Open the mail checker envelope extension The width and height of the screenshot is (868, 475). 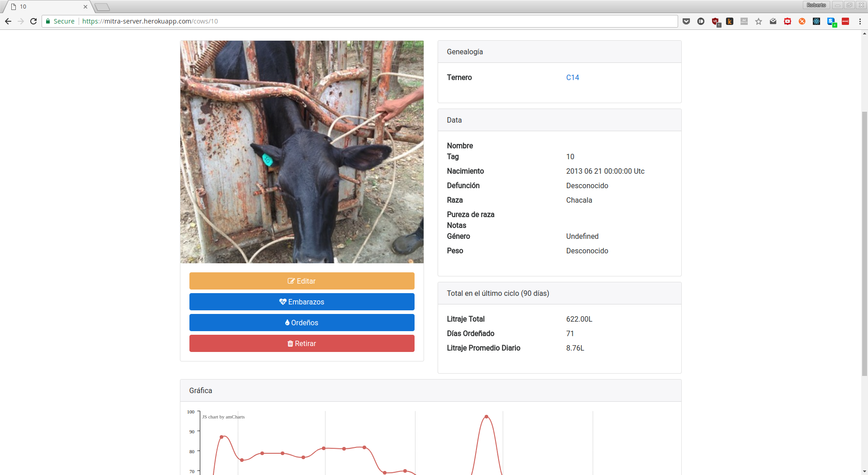coord(773,21)
